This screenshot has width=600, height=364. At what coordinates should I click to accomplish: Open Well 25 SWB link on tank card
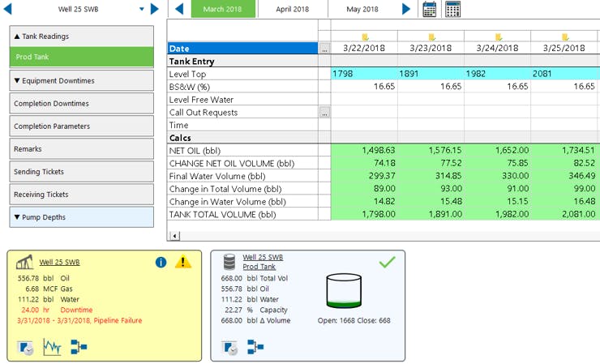tap(263, 257)
